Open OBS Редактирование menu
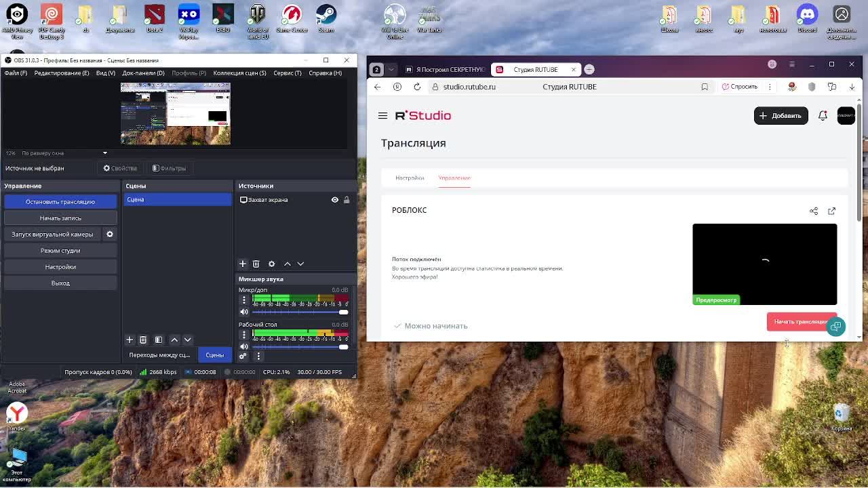868x488 pixels. click(x=62, y=73)
